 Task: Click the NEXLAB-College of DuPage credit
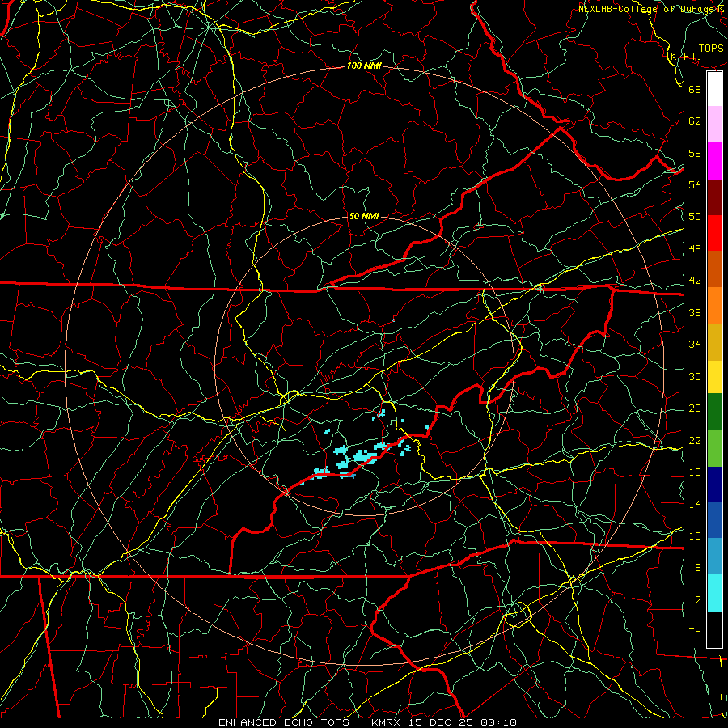tap(650, 9)
